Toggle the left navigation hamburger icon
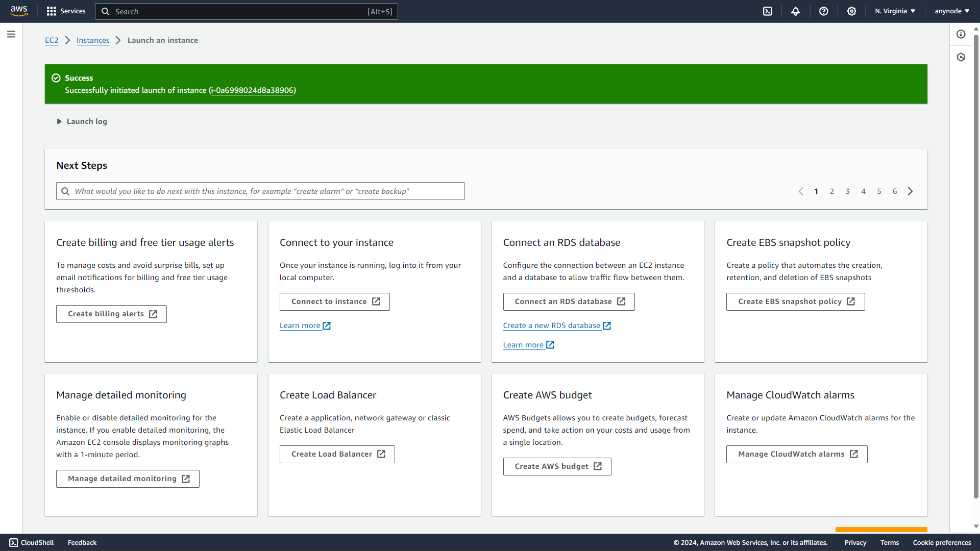 [11, 34]
